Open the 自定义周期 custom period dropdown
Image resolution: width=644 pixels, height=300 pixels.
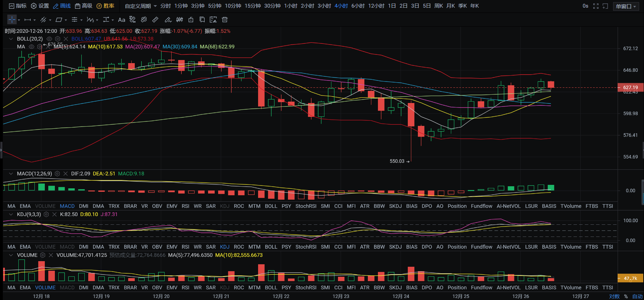click(141, 6)
